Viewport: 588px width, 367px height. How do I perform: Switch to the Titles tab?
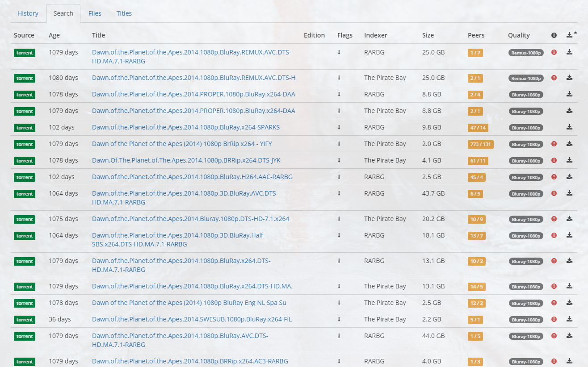point(124,13)
